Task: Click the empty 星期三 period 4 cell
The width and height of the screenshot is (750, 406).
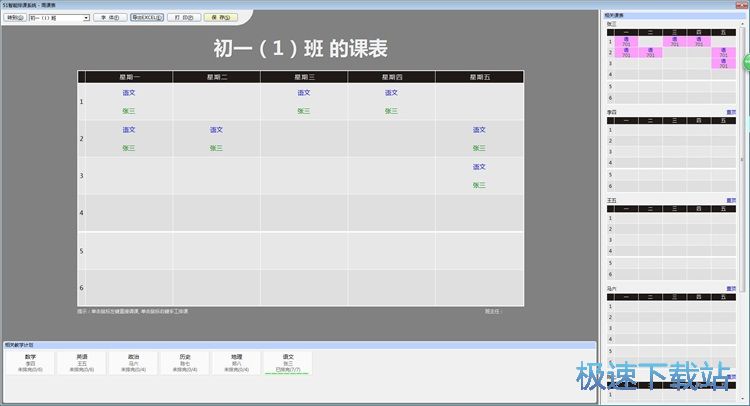Action: point(304,213)
